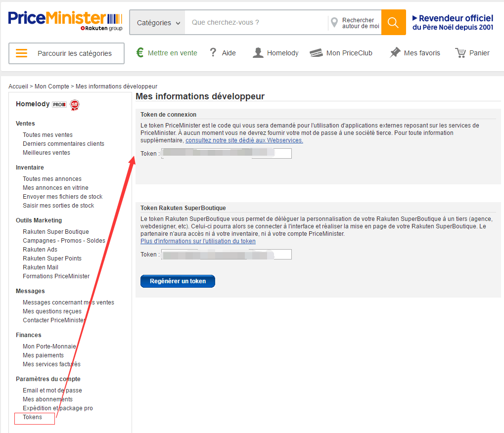Click the 'Paramètres du compte' sidebar heading
Screen dimensions: 504x433
point(48,379)
